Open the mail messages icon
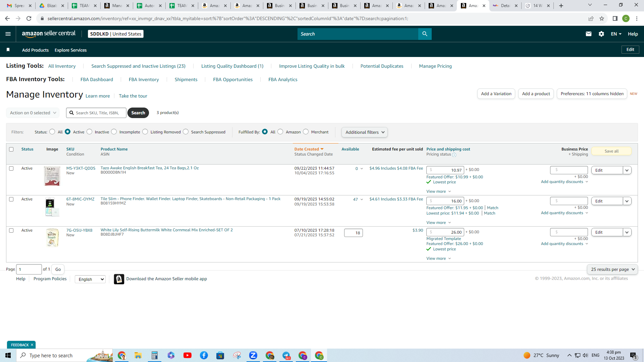The height and width of the screenshot is (362, 644). coord(588,34)
